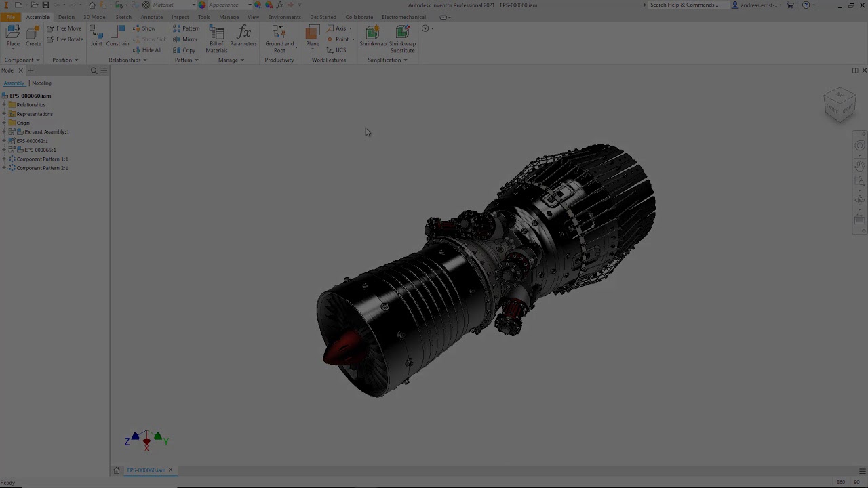Select the UCS tool
The height and width of the screenshot is (488, 868).
tap(336, 50)
